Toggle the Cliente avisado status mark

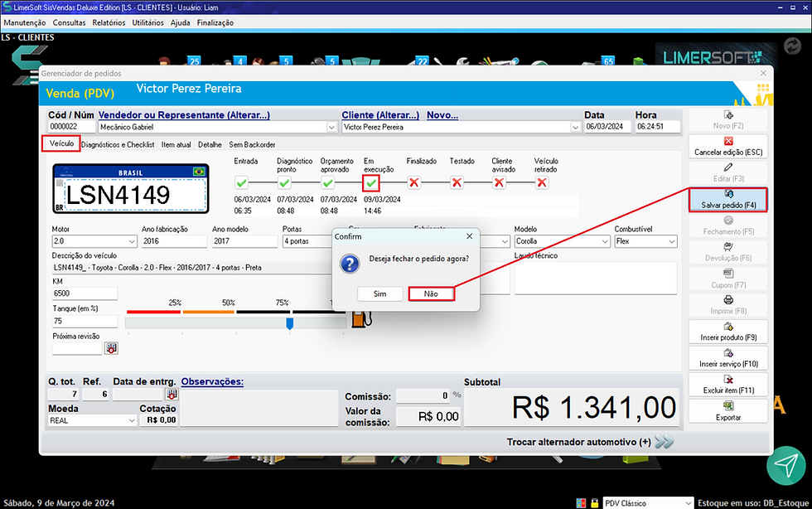pos(499,183)
